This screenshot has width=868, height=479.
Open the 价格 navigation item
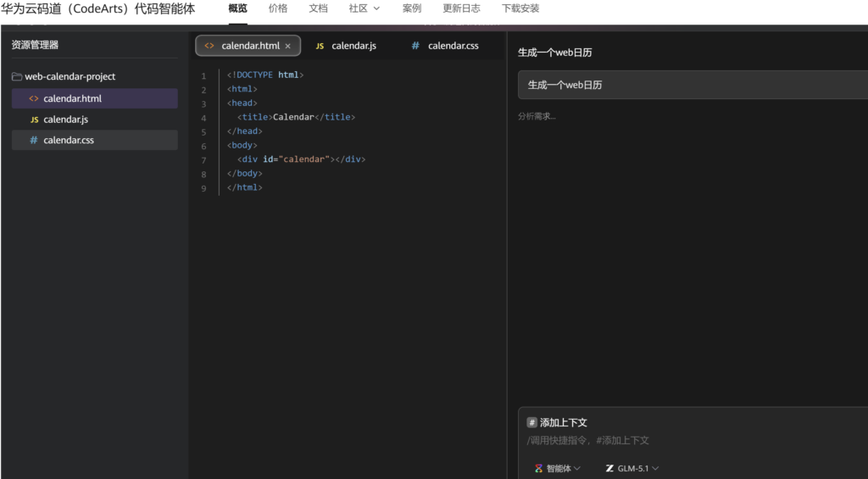[x=278, y=8]
